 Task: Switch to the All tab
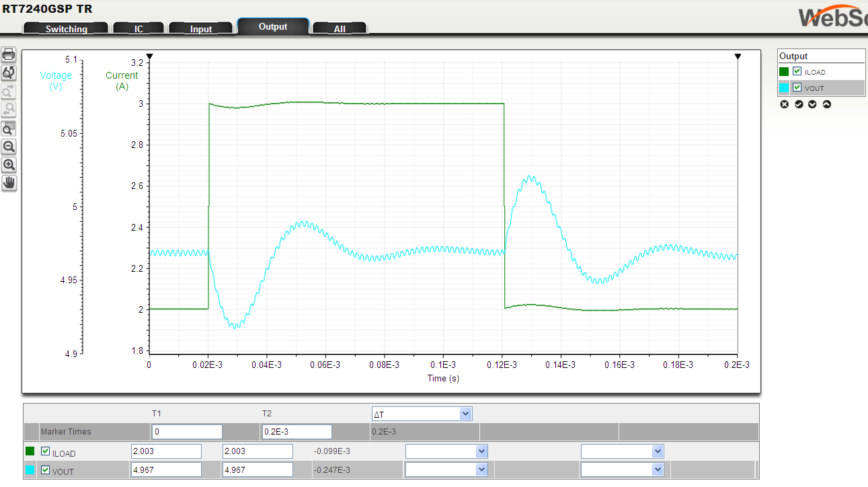[340, 28]
